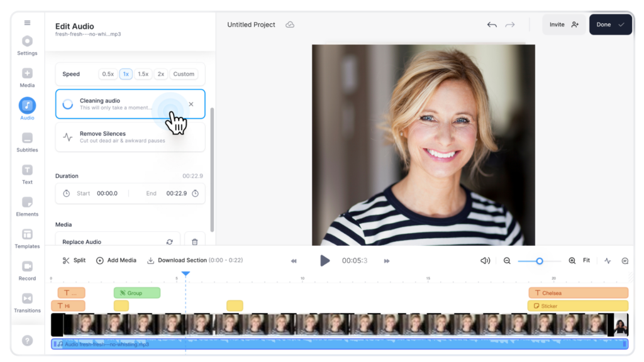This screenshot has height=362, width=644.
Task: Select the orange T clip above Hi
Action: coord(72,293)
